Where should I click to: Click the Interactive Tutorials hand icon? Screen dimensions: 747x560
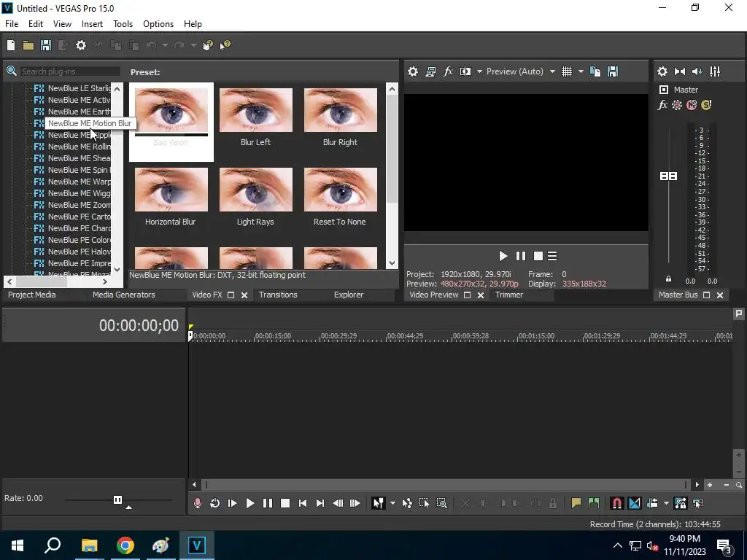click(208, 45)
